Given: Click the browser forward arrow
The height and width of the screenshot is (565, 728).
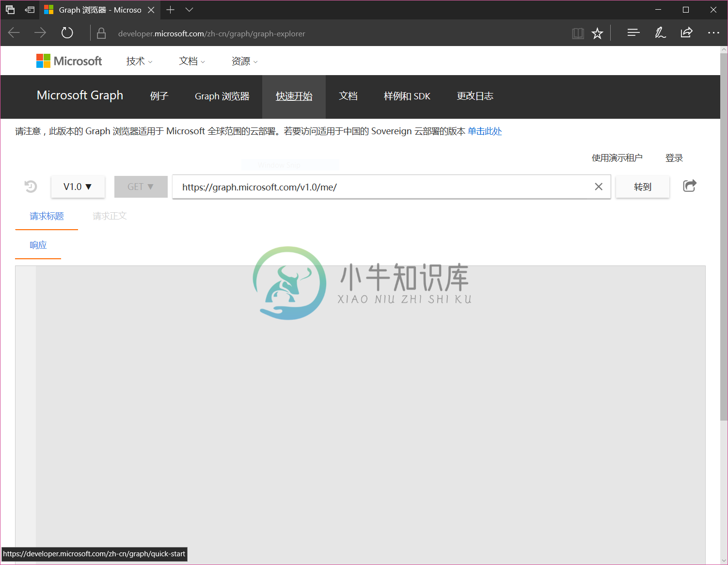Looking at the screenshot, I should coord(40,33).
